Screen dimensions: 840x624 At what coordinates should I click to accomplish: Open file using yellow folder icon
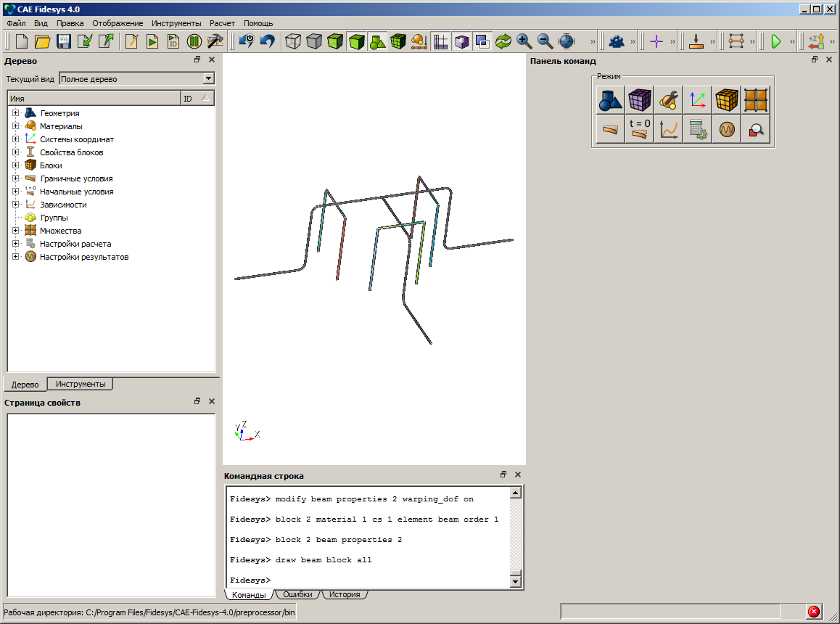(x=42, y=41)
